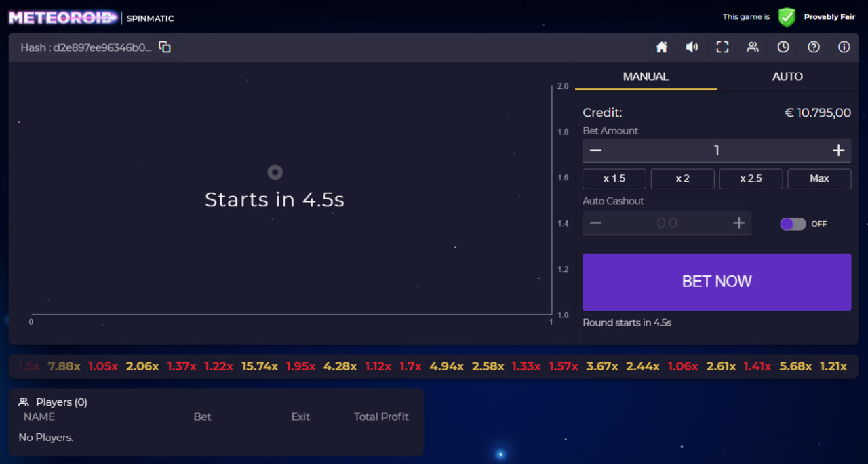
Task: Multiply bet by x2
Action: [682, 178]
